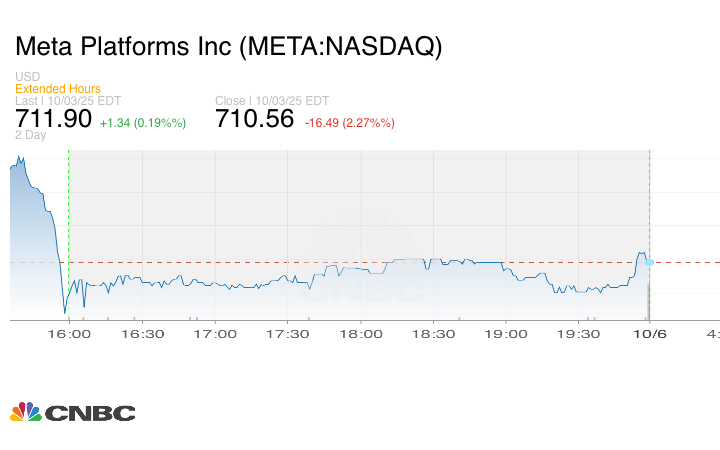
Task: Click the CNBC wordmark beside the peacock
Action: [89, 413]
